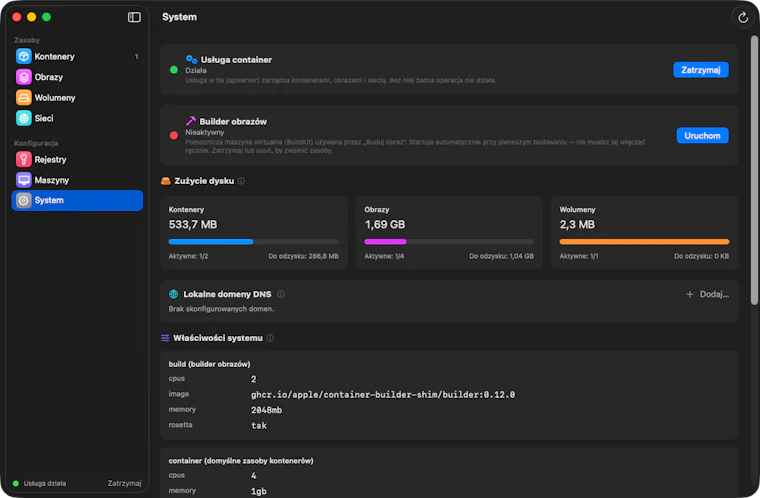Open Sieci in the sidebar
Image resolution: width=760 pixels, height=498 pixels.
77,118
